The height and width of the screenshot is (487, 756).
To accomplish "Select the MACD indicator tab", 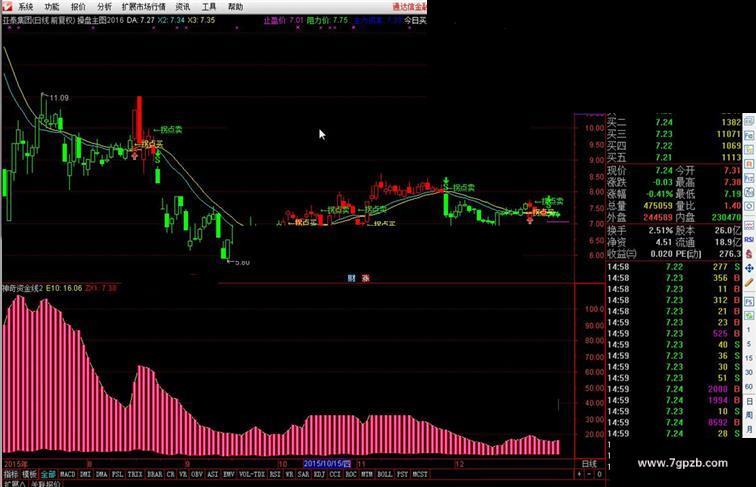I will tap(67, 474).
